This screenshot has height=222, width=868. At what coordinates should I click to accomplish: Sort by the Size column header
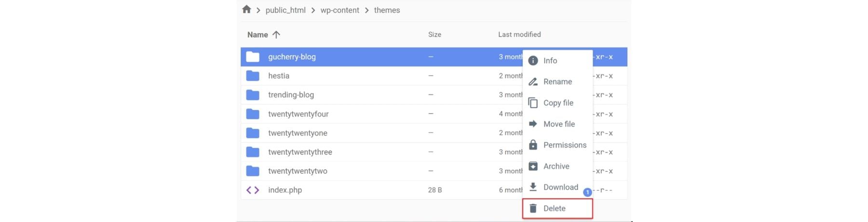pos(434,35)
